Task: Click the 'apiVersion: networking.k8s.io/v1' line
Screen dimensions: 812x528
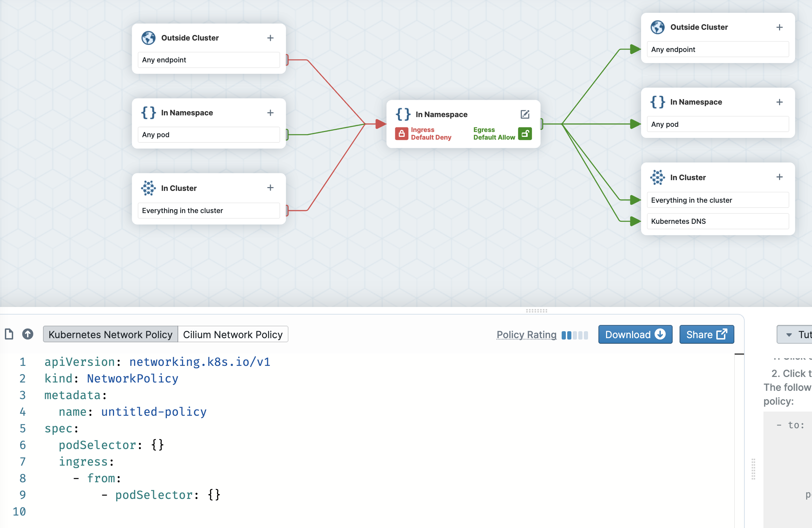Action: pyautogui.click(x=157, y=362)
